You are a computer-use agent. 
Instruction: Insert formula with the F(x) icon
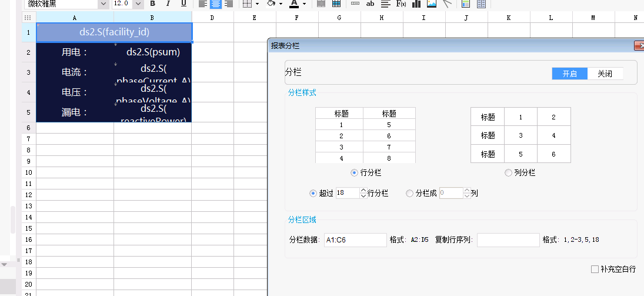[401, 4]
